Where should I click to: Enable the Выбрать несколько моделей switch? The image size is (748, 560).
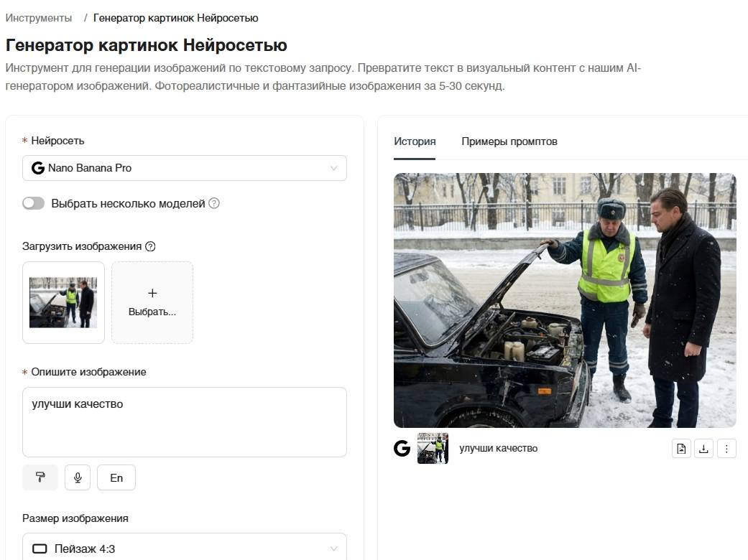point(33,203)
